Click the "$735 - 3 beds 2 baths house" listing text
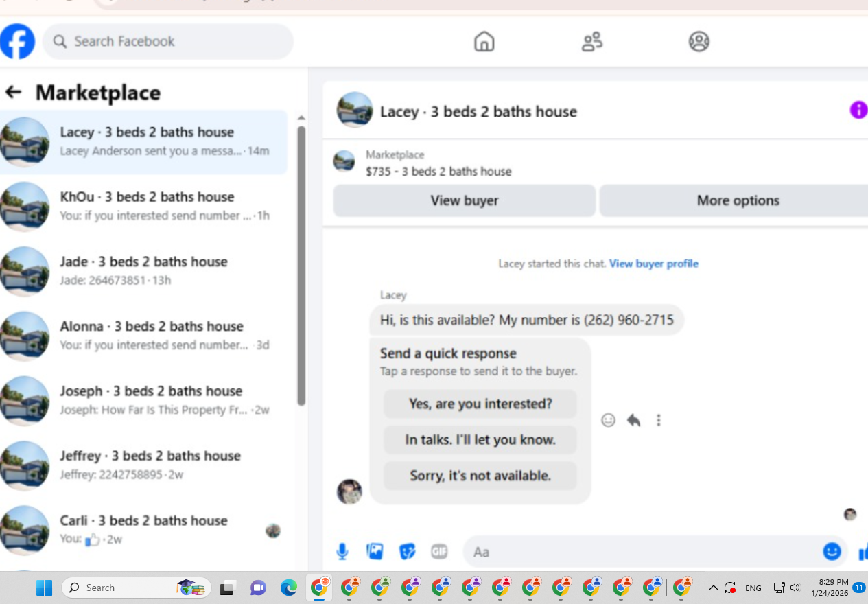 [x=438, y=172]
